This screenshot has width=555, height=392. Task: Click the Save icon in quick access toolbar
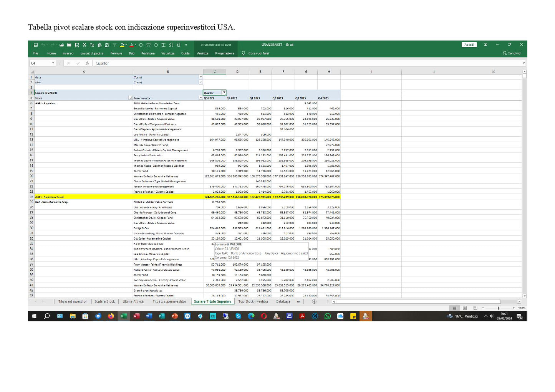pyautogui.click(x=35, y=45)
